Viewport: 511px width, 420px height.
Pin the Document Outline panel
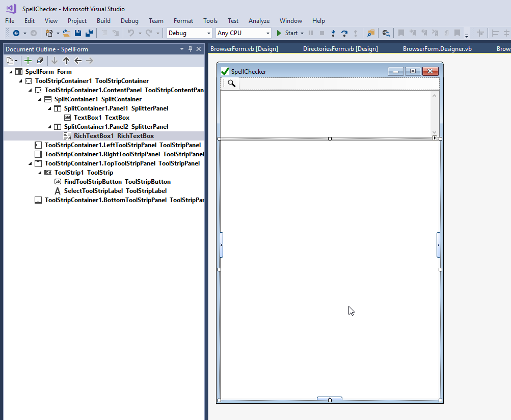tap(191, 49)
